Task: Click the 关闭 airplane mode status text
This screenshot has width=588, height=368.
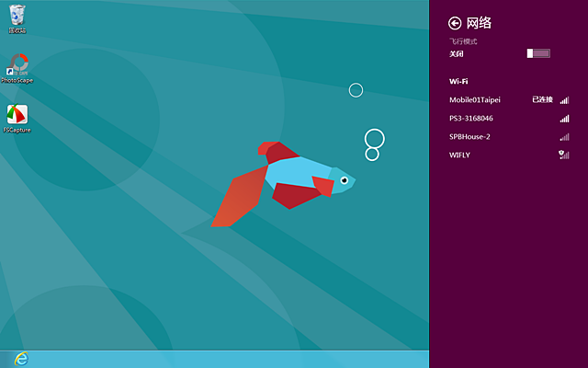Action: pyautogui.click(x=457, y=53)
